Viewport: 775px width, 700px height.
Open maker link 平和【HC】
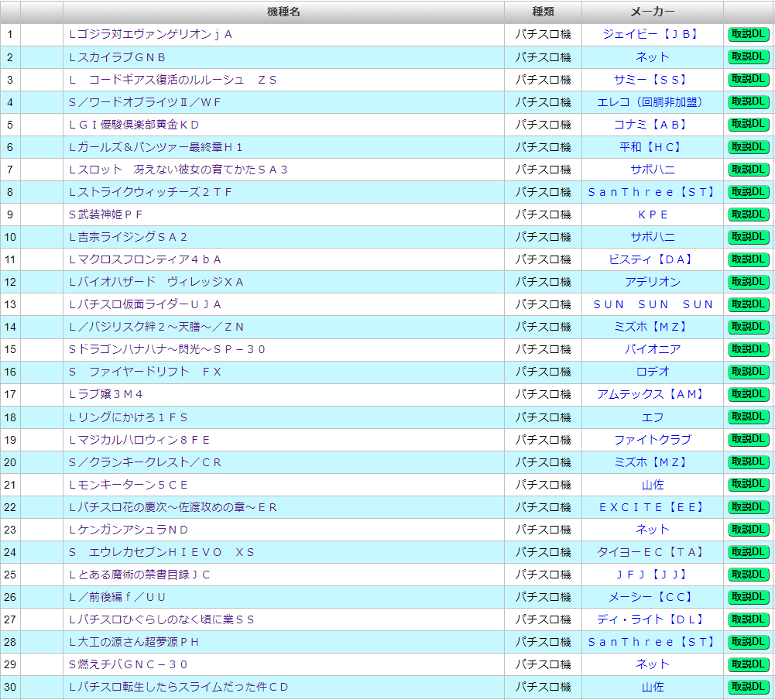(x=653, y=147)
